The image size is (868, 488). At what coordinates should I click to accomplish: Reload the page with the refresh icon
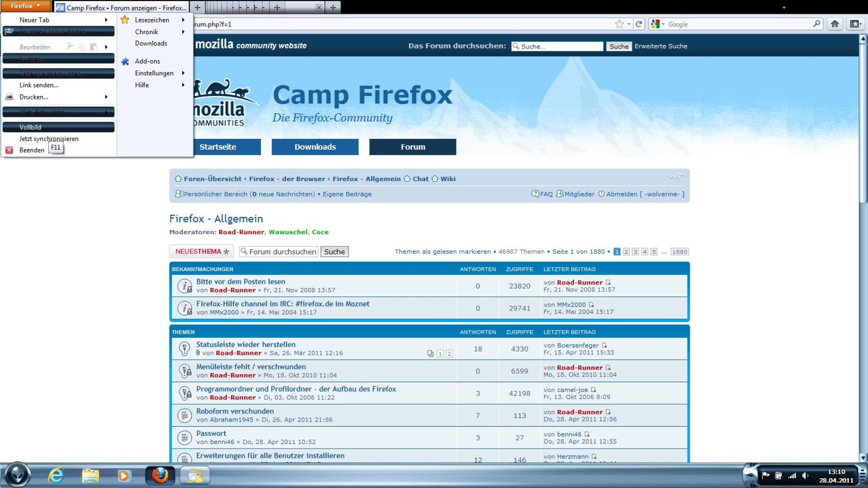coord(639,24)
